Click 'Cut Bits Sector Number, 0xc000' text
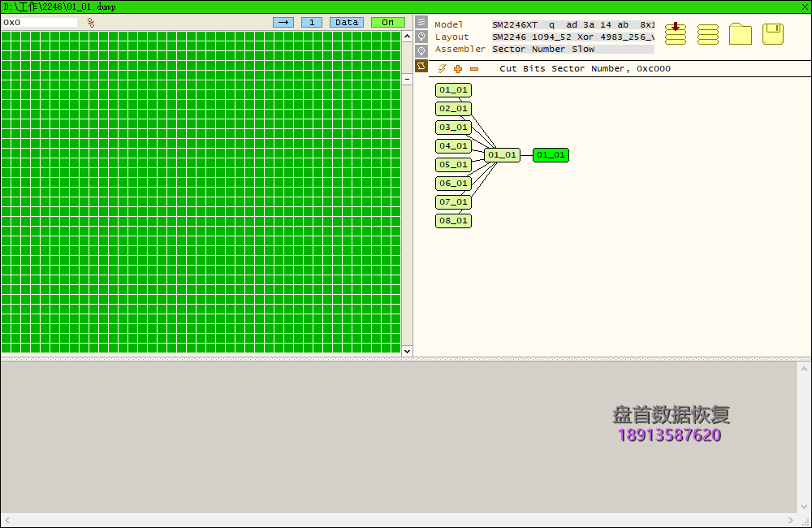 tap(585, 69)
